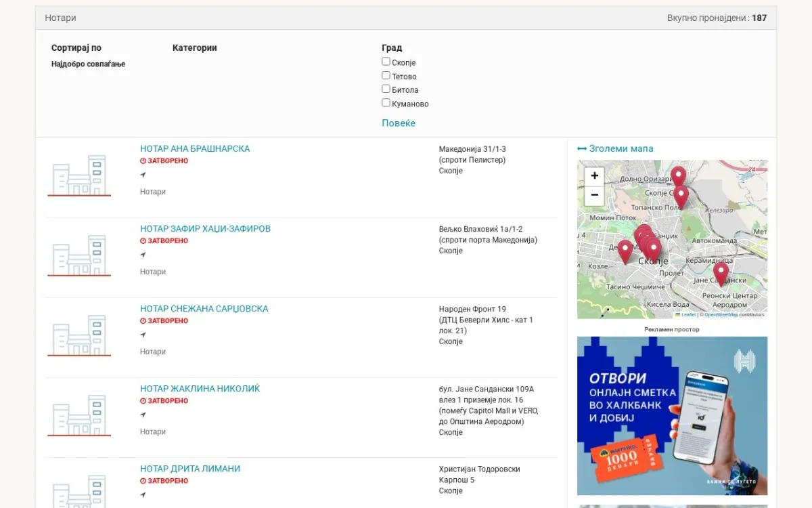Click ЗАТВОРЕНО status for Ана Брашнарска
Image resolution: width=812 pixels, height=508 pixels.
point(164,161)
